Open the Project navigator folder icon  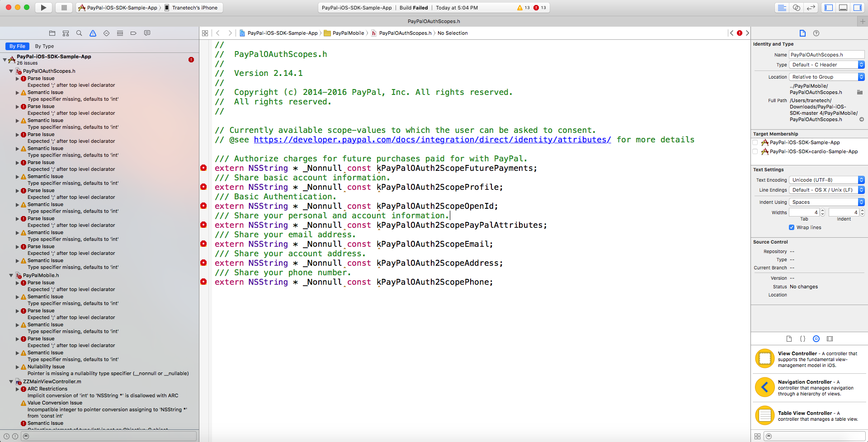[52, 33]
